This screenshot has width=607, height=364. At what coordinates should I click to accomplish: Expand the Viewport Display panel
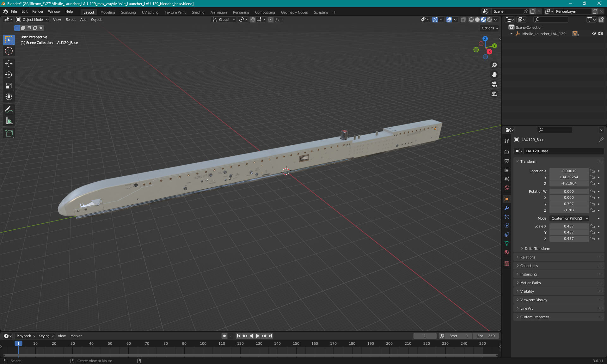point(533,300)
